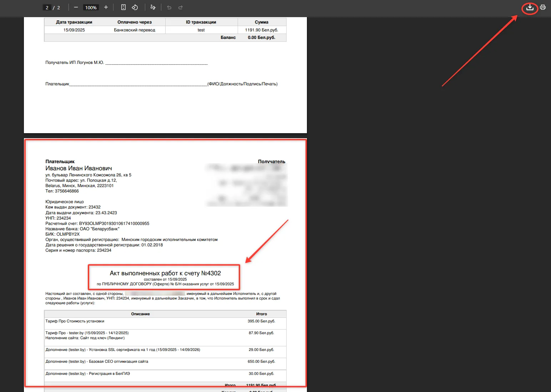The width and height of the screenshot is (551, 392).
Task: Click the 'Описание' table column header
Action: coord(140,314)
